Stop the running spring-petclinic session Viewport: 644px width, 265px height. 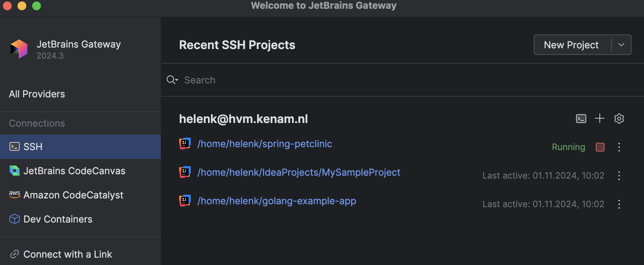(600, 147)
